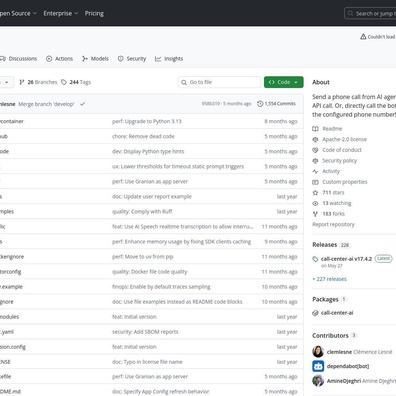Open commit 'security: Add SBOM reports'
This screenshot has height=396, width=396.
pyautogui.click(x=145, y=332)
